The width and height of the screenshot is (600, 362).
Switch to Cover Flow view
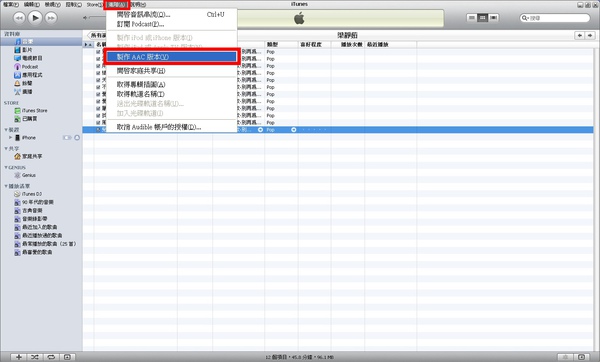point(494,18)
